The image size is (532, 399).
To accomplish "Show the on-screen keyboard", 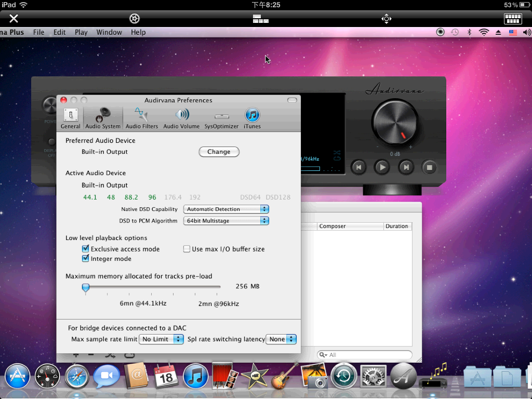I will (513, 18).
